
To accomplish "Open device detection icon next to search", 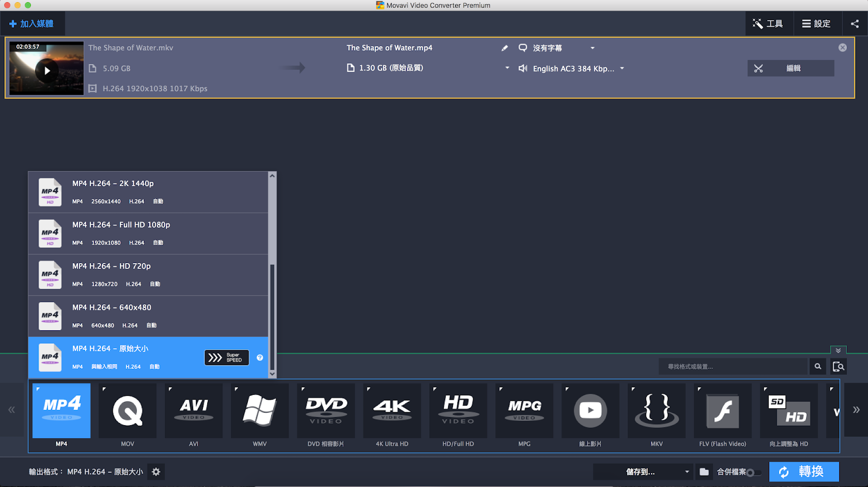I will (839, 367).
